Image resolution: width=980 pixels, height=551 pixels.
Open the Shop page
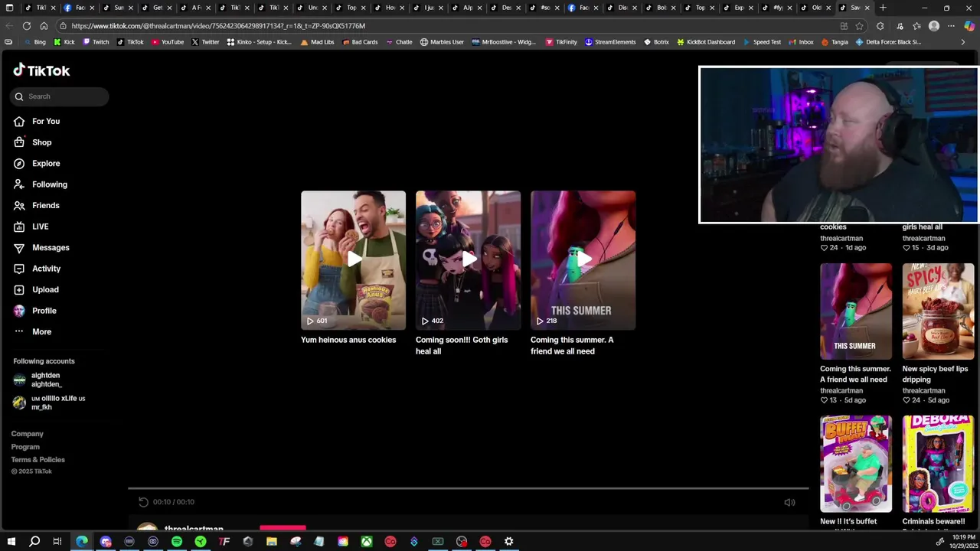pos(33,142)
